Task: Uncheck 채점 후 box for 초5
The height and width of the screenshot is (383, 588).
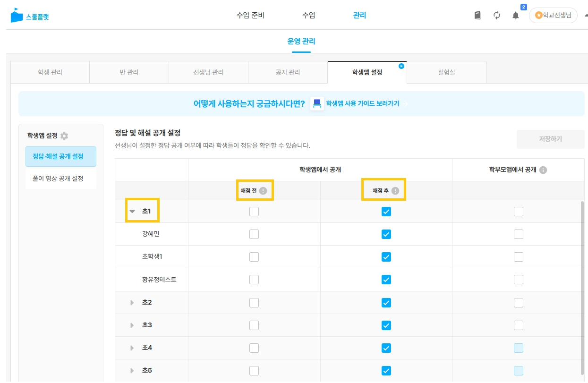Action: tap(386, 371)
